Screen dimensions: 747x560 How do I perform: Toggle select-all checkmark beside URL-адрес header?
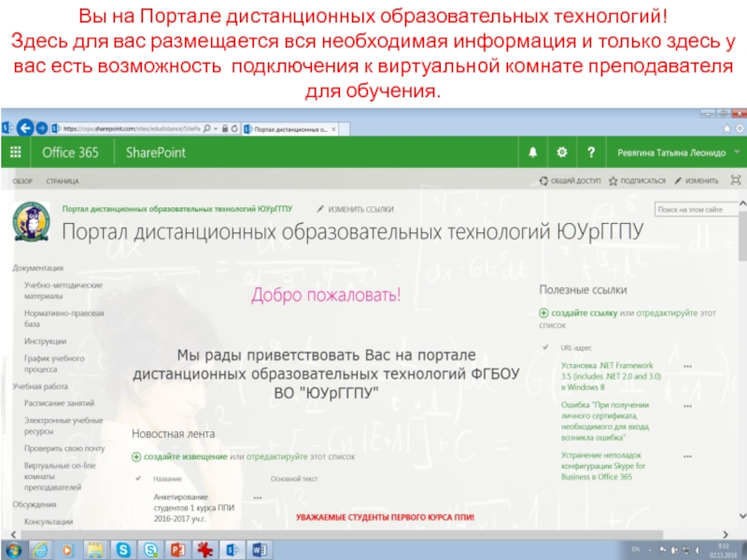pyautogui.click(x=544, y=347)
